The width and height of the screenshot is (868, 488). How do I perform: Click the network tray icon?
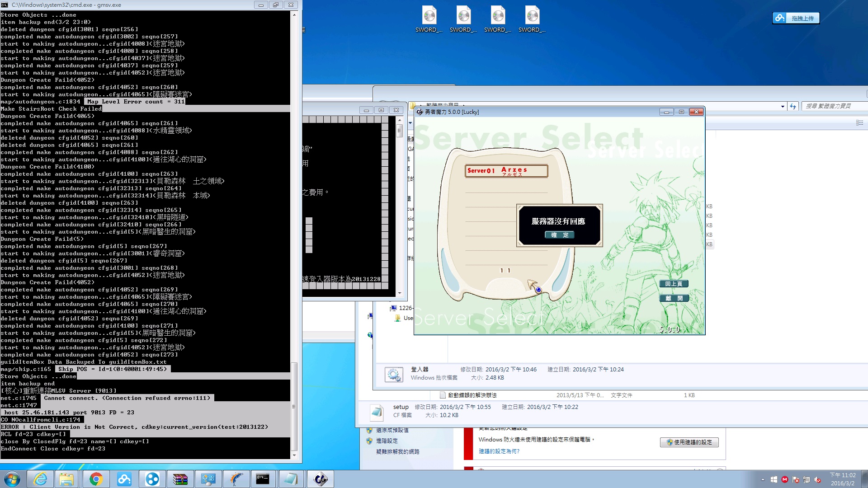tap(807, 480)
